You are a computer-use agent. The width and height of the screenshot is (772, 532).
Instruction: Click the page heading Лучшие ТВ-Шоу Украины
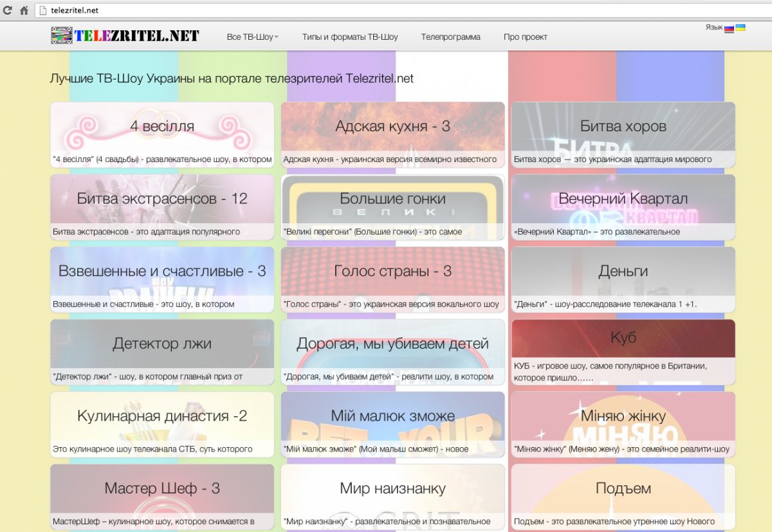[x=232, y=78]
